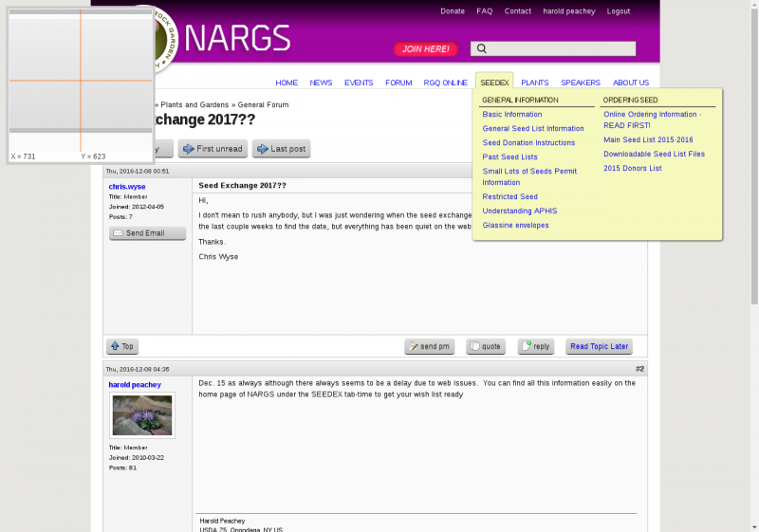Go to the last post

[281, 149]
